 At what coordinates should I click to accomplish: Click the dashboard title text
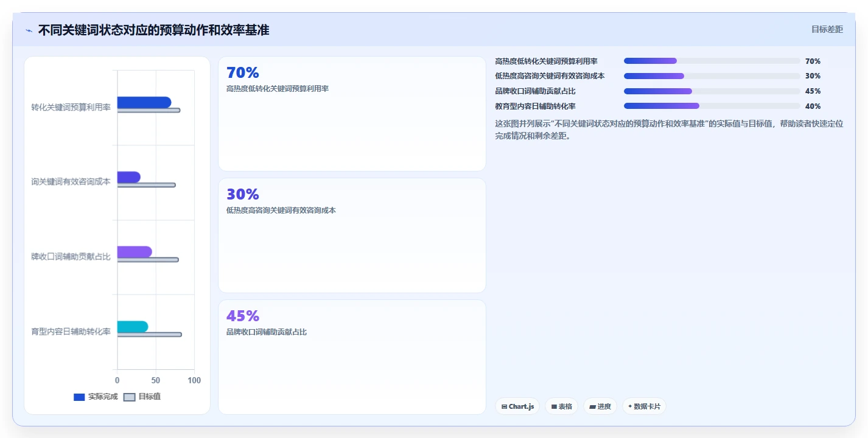(153, 30)
